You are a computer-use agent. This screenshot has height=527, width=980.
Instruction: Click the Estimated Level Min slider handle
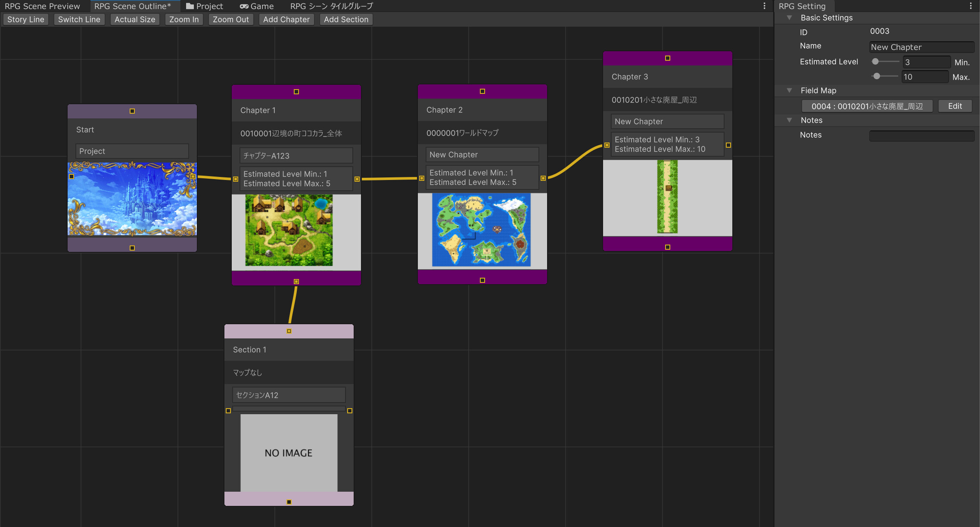pyautogui.click(x=875, y=62)
